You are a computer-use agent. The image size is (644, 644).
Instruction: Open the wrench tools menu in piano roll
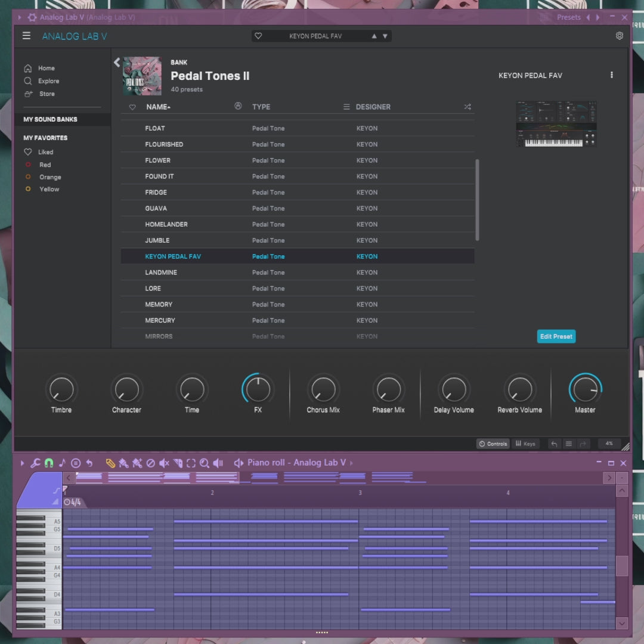[x=36, y=463]
